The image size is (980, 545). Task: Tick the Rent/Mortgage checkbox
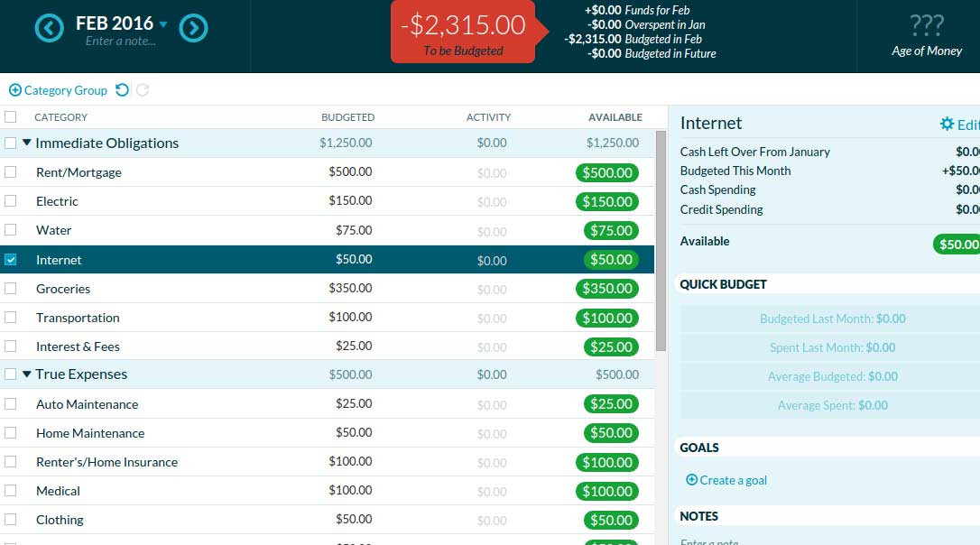11,172
